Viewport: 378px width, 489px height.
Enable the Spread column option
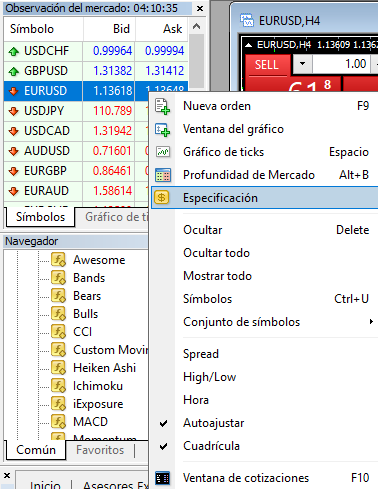point(201,354)
